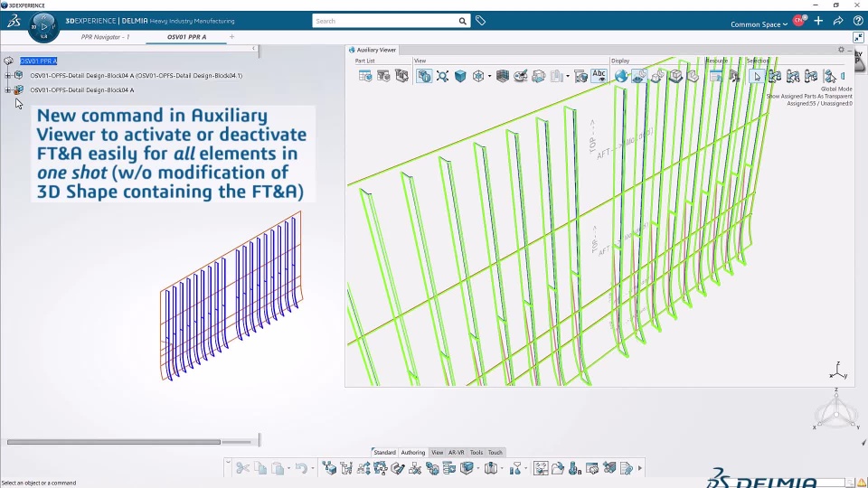Click the red user profile avatar

(798, 21)
